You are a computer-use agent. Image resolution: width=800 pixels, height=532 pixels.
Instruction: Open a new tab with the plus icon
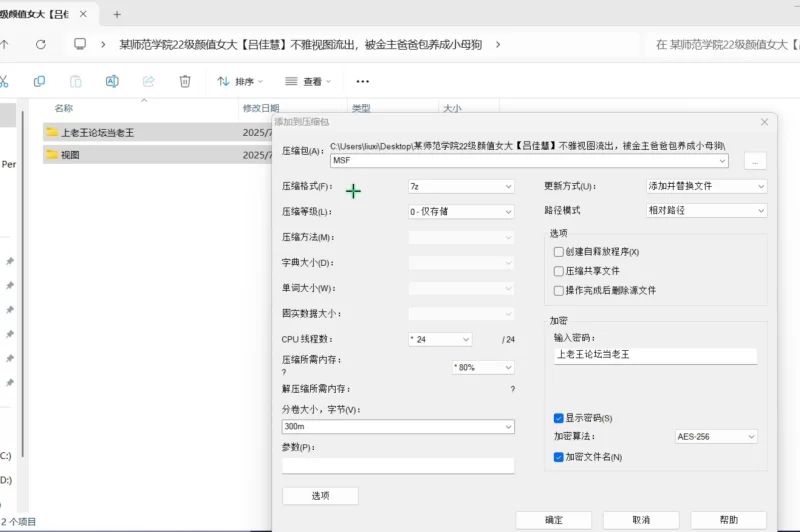click(x=117, y=15)
